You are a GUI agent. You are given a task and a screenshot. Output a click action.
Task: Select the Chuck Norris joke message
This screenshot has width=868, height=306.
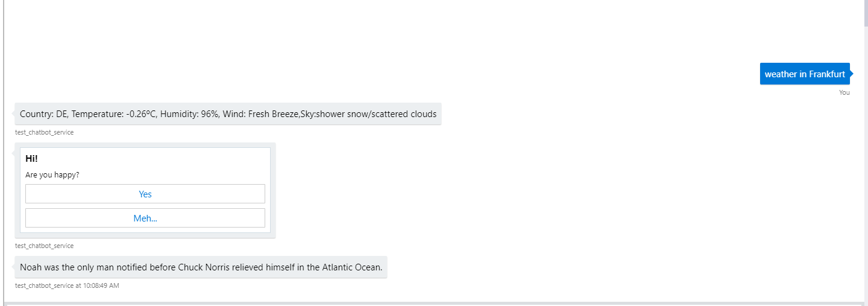point(201,267)
